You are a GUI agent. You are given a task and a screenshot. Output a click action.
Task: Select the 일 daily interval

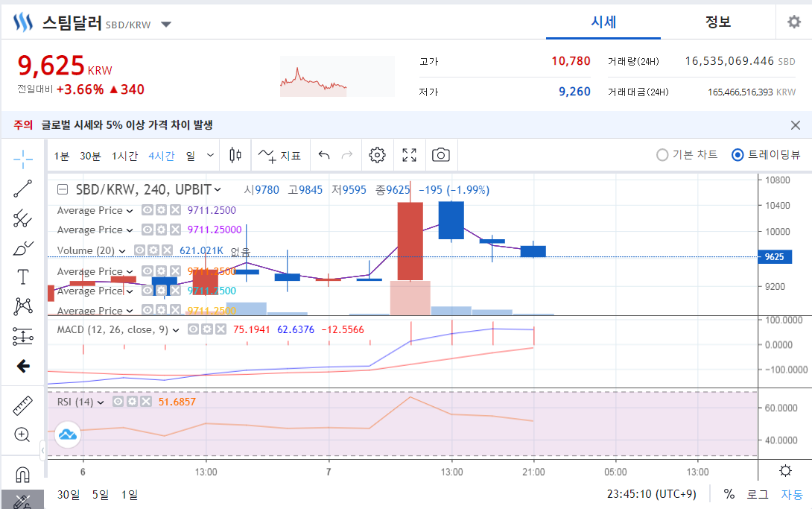(x=191, y=156)
